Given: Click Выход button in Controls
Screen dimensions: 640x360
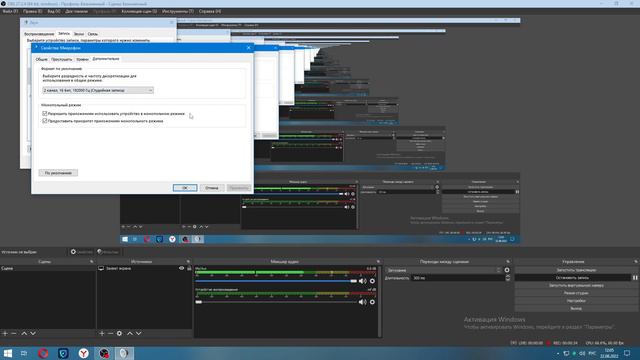Looking at the screenshot, I should point(576,309).
